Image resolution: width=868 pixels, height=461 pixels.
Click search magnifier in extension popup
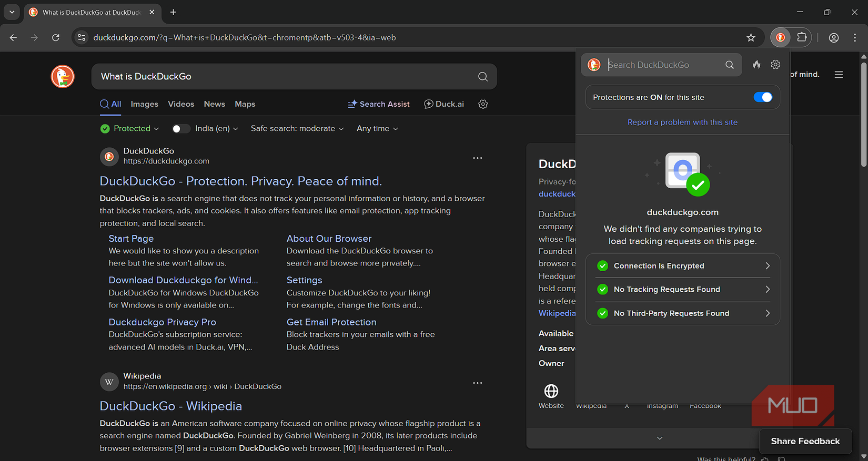point(730,65)
